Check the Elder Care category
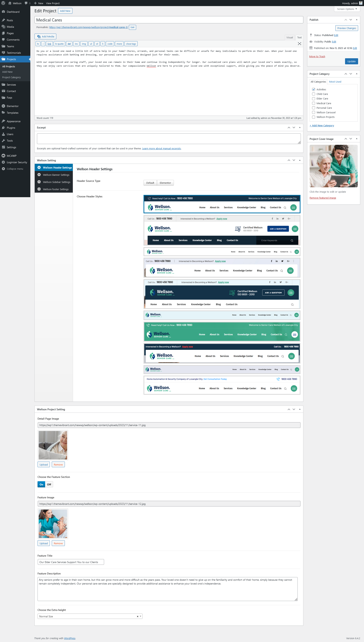 (x=313, y=98)
